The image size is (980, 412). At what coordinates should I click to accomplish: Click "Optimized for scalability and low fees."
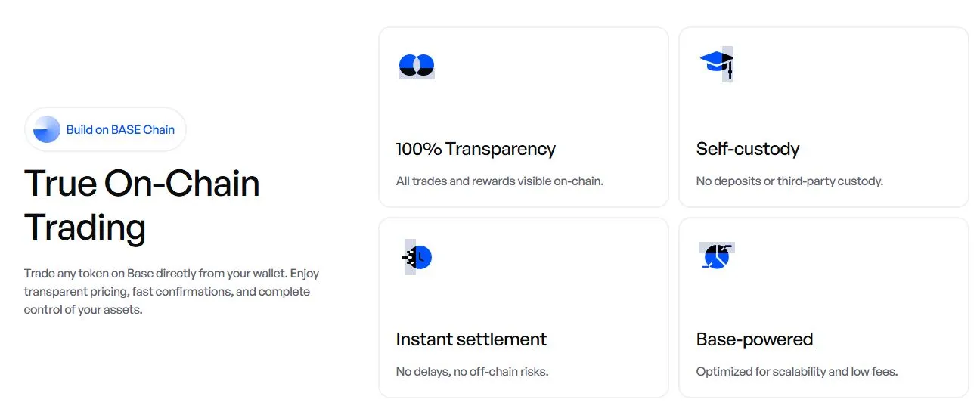click(x=796, y=372)
